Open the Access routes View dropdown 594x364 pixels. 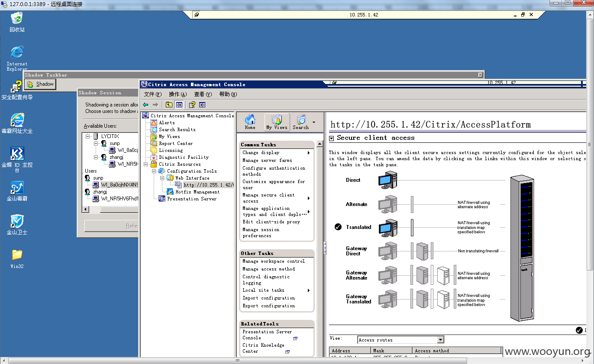tap(440, 340)
